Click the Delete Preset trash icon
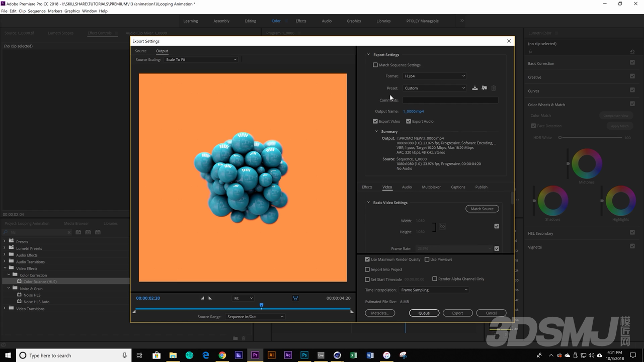Image resolution: width=644 pixels, height=362 pixels. 494,88
